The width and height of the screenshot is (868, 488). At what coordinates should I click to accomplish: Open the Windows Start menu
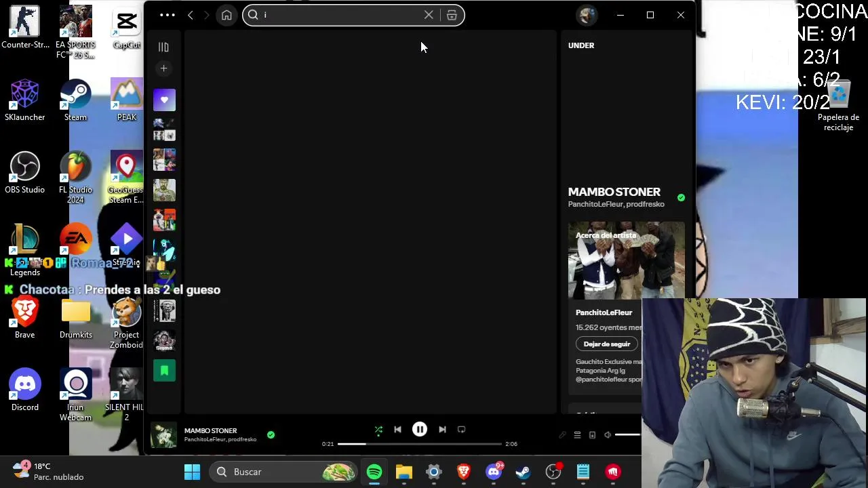[x=192, y=472]
